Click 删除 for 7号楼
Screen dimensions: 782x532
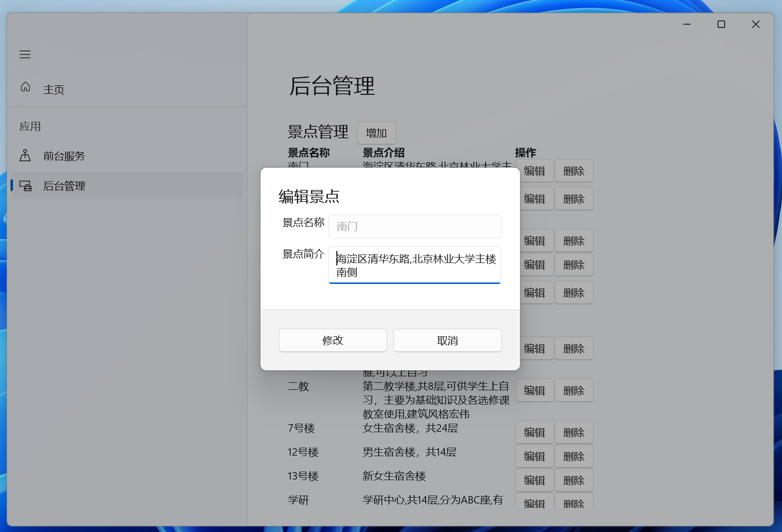click(x=574, y=432)
